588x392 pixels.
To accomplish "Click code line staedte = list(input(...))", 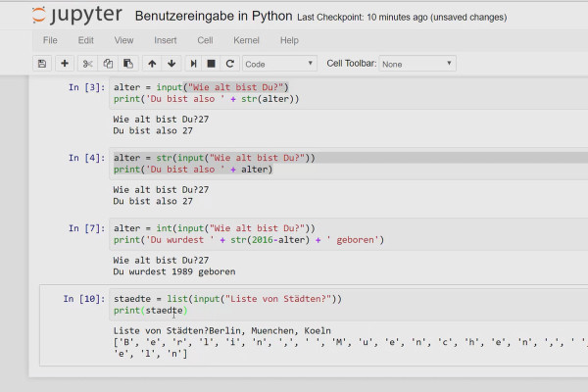I will [227, 299].
